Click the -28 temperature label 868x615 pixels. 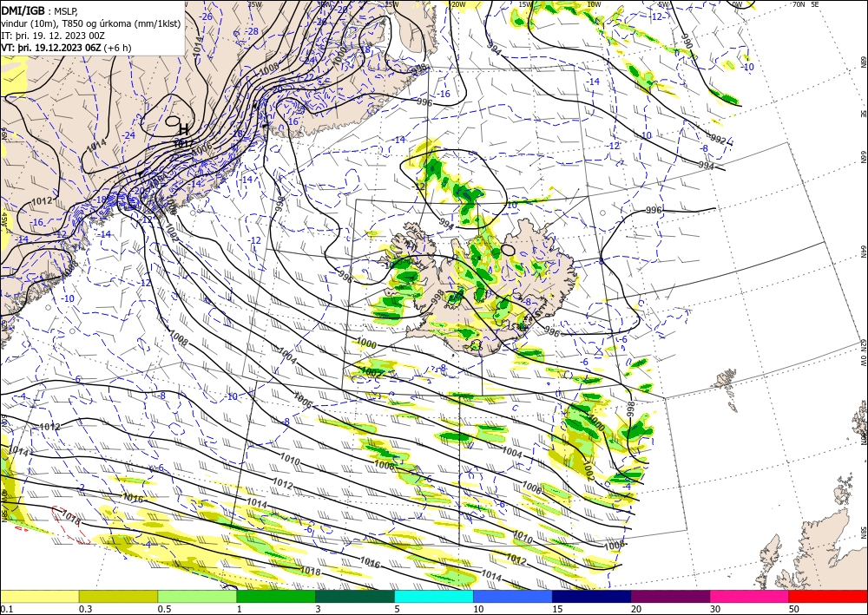click(253, 31)
